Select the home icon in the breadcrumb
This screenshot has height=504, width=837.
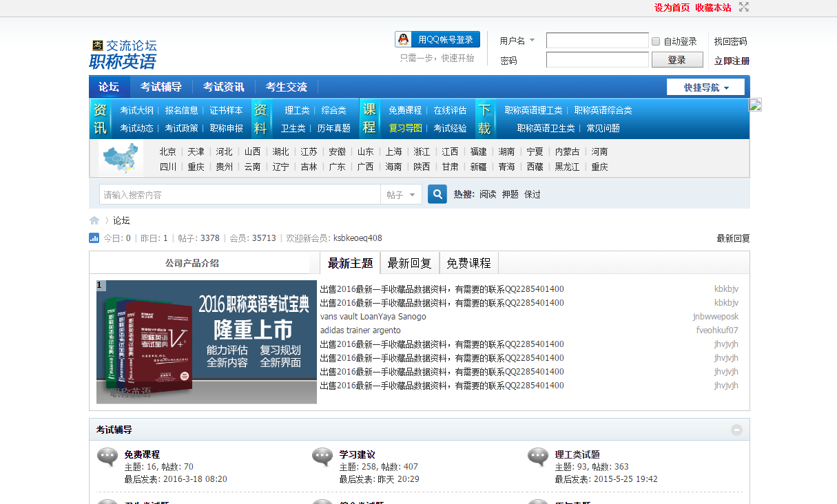click(94, 220)
